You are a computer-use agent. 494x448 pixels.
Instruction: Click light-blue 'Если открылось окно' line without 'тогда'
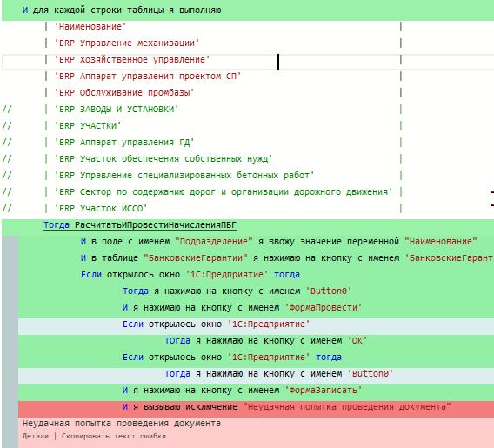point(216,324)
